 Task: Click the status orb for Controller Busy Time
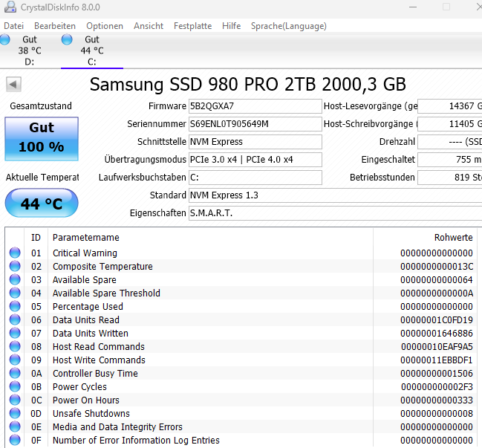15,373
